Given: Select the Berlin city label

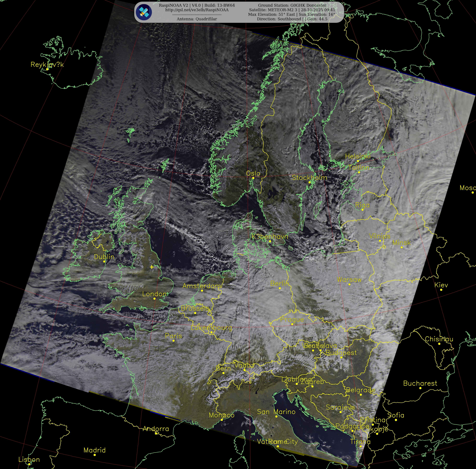Looking at the screenshot, I should (279, 283).
